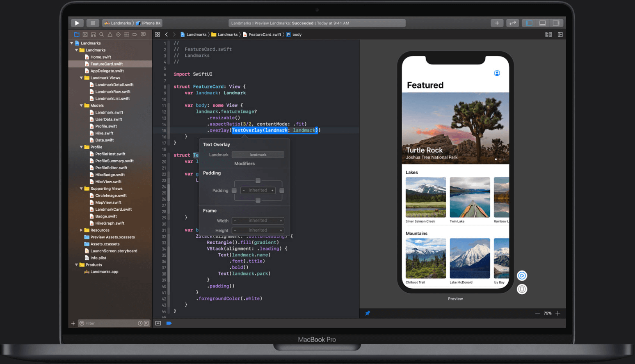Click the Library plus button in toolbar
This screenshot has height=364, width=635.
497,23
